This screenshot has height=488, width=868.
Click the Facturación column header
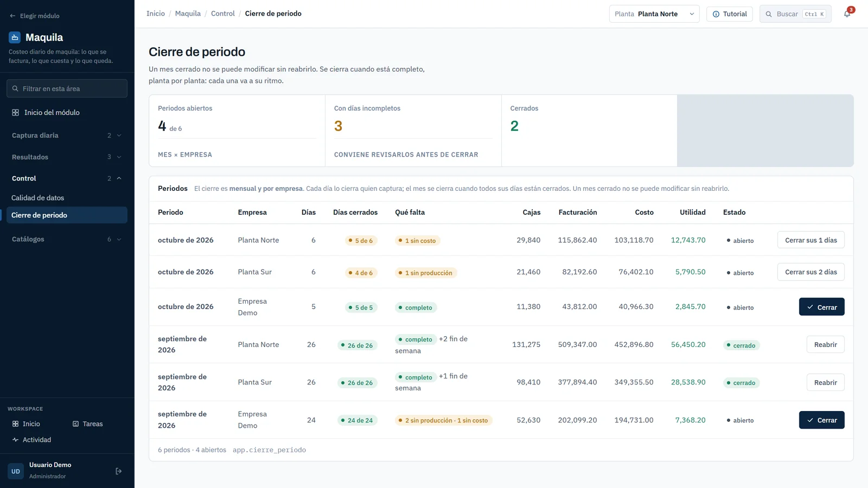pos(578,213)
